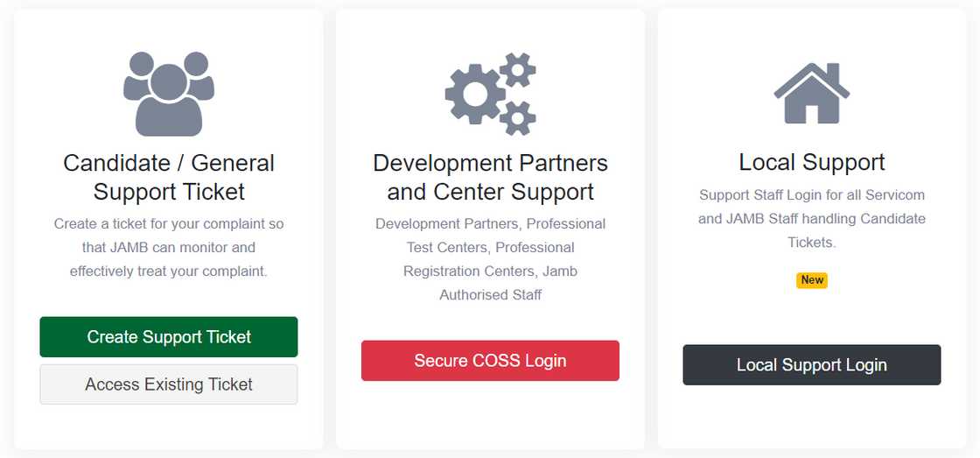The image size is (980, 458).
Task: Click the gears icon above Development Partners
Action: [x=490, y=93]
